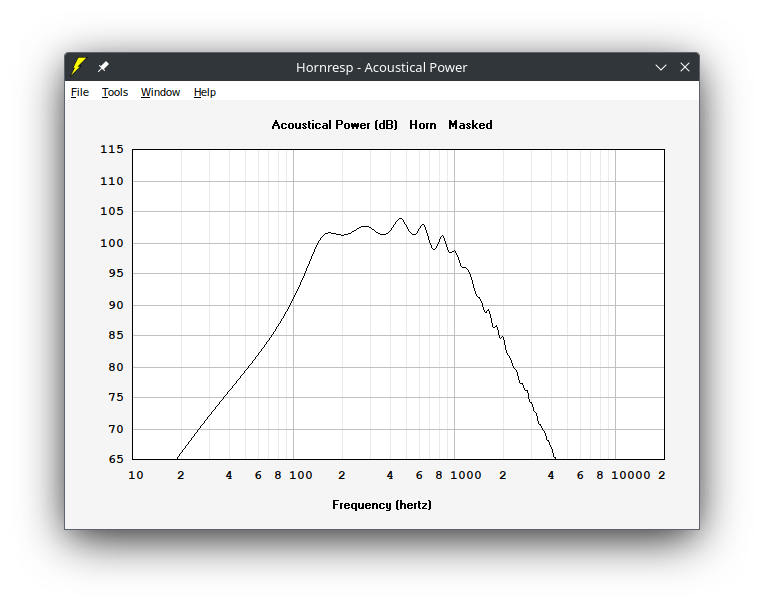Click the Hornresp - Acoustical Power title text
764x606 pixels.
[382, 67]
